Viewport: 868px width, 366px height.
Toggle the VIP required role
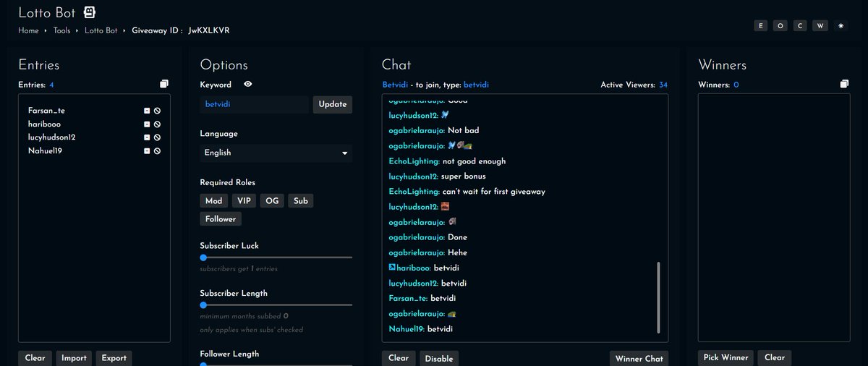[244, 201]
